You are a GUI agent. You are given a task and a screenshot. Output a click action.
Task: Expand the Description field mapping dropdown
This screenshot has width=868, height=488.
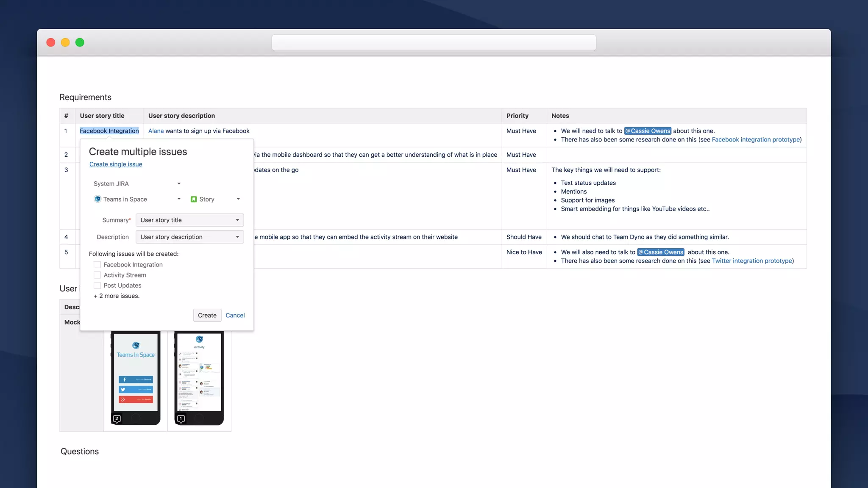coord(189,237)
